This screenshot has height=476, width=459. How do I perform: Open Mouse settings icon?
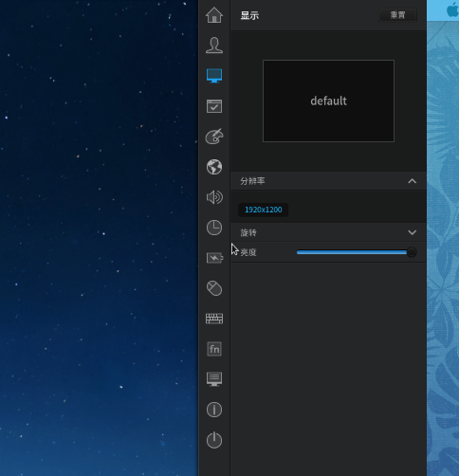214,288
